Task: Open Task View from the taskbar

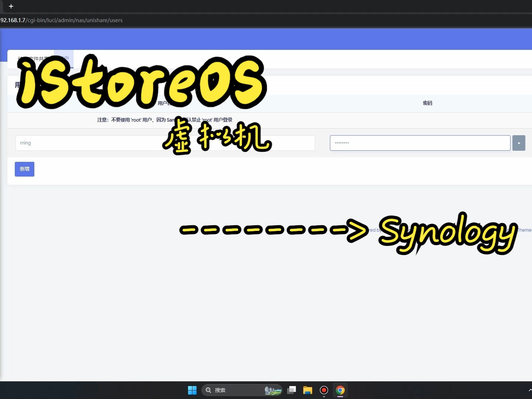Action: 292,390
